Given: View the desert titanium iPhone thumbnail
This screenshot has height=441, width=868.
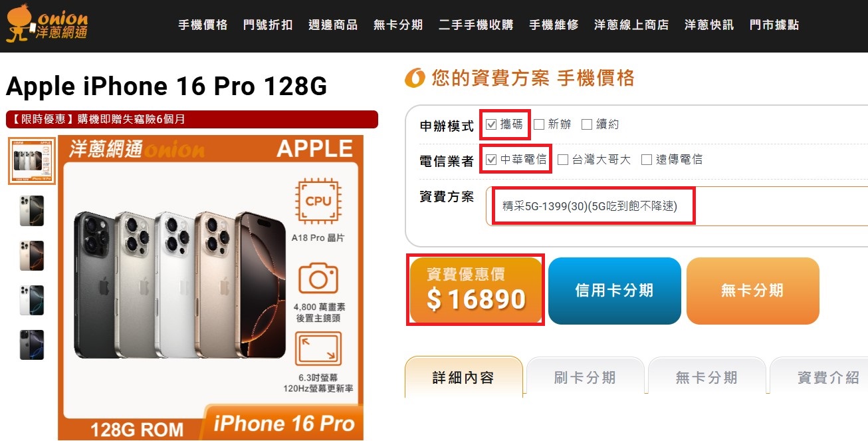Looking at the screenshot, I should pyautogui.click(x=32, y=255).
